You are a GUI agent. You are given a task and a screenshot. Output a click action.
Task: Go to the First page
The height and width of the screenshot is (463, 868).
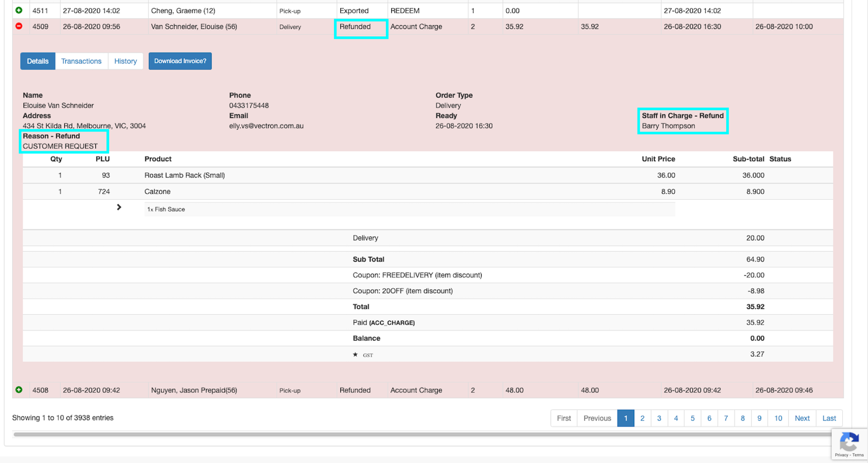tap(564, 418)
